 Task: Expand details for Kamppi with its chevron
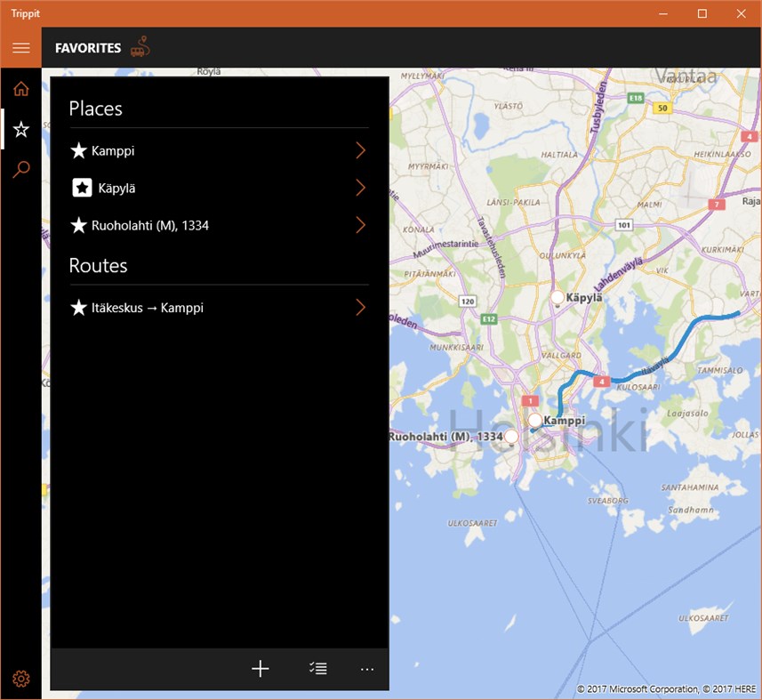[360, 150]
